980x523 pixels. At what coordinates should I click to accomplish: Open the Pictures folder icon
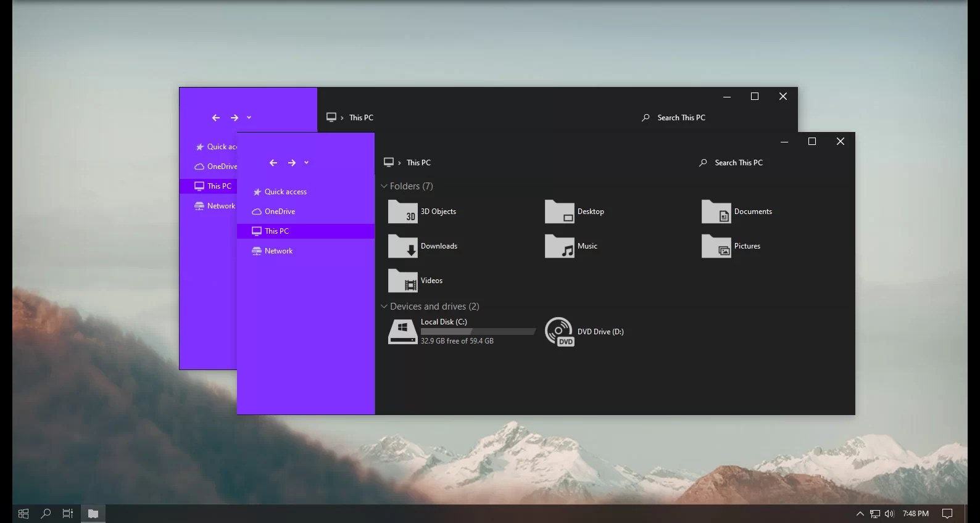(716, 246)
